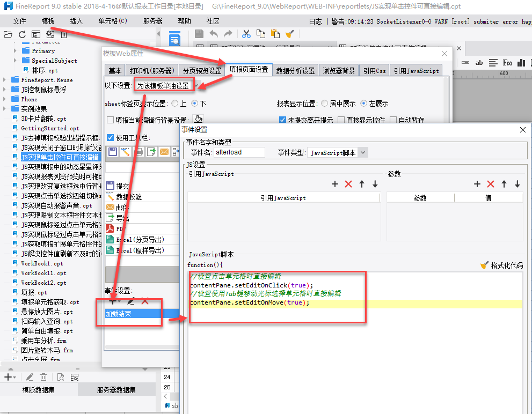Delete file via trash icon in file panel

(x=63, y=34)
